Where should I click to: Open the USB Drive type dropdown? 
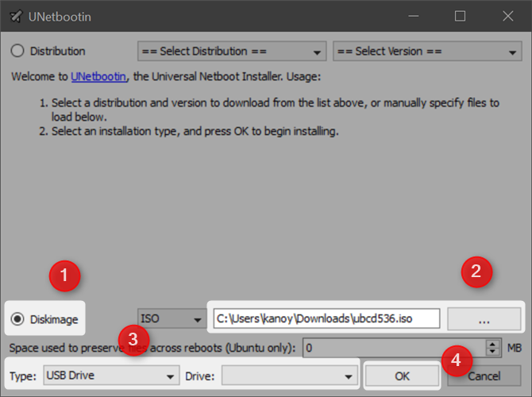[111, 376]
